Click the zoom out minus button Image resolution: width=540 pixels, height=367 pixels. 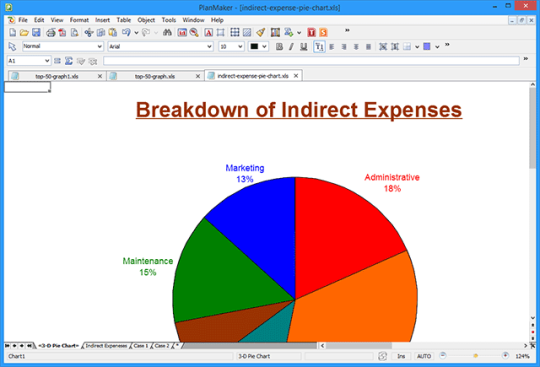[x=443, y=355]
